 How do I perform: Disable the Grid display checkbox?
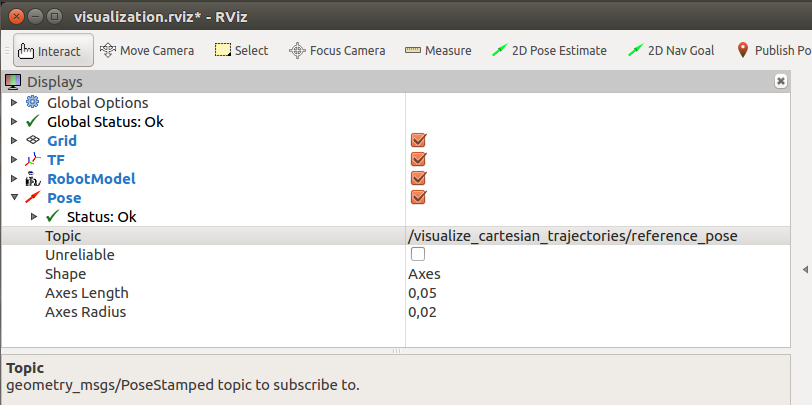pos(418,140)
